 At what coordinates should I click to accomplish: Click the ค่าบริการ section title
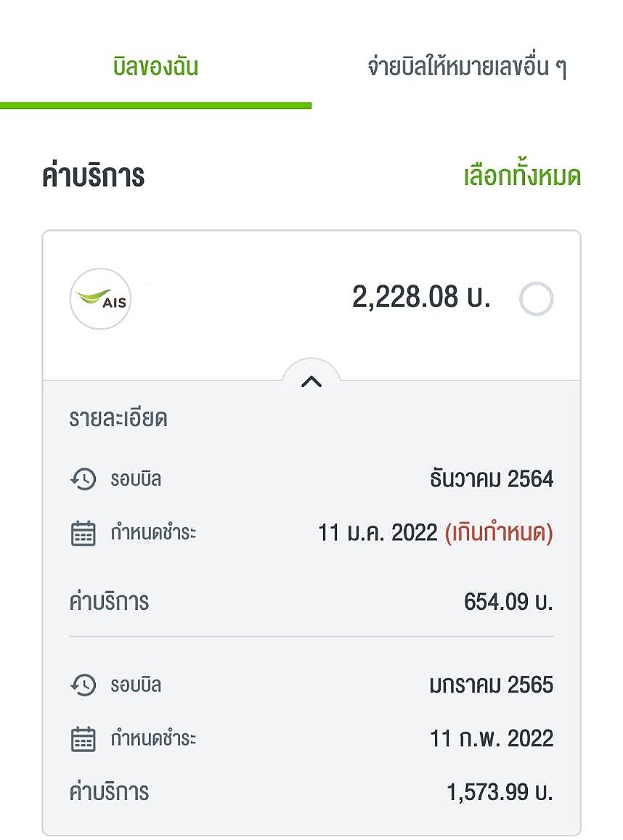(93, 176)
